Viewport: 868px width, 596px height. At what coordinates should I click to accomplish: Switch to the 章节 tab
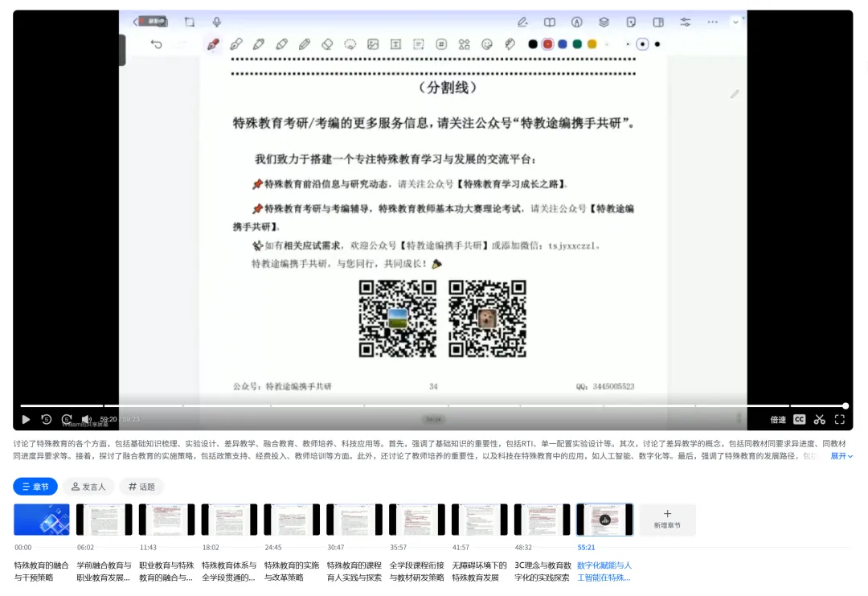tap(35, 487)
